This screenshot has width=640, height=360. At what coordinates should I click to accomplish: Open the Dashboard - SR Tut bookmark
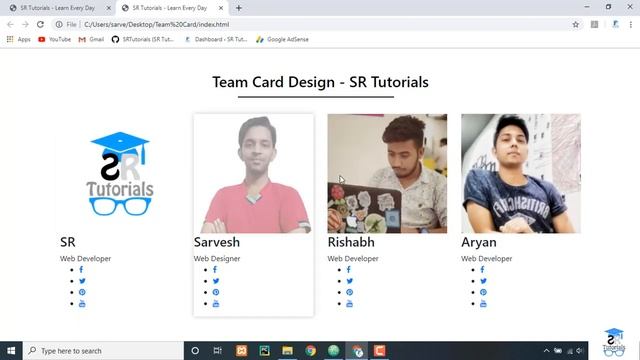(x=216, y=39)
